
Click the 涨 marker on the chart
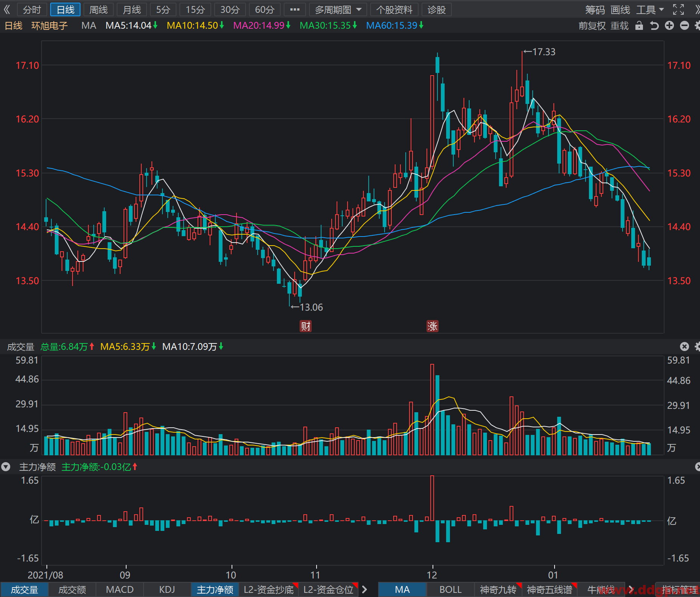pos(432,326)
